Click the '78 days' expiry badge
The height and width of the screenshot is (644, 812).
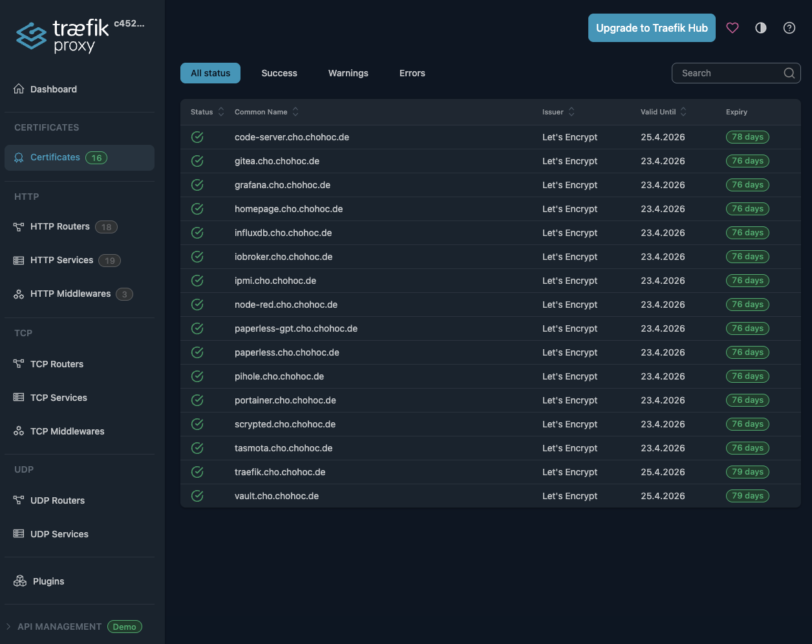[x=747, y=137]
